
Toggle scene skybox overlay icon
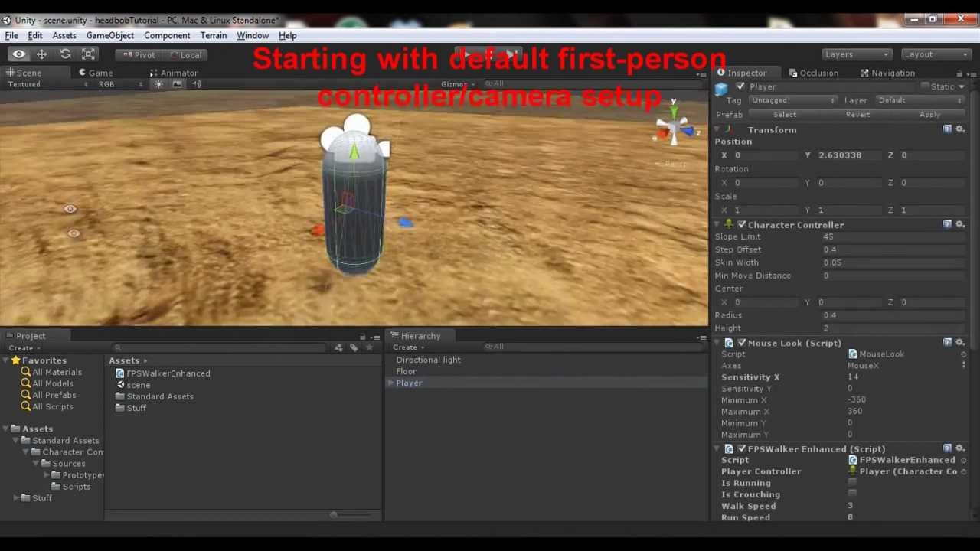177,84
